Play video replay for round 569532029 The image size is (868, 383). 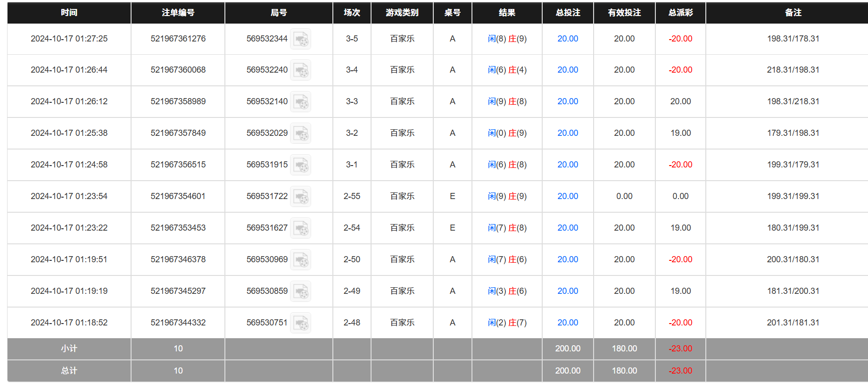click(x=300, y=133)
